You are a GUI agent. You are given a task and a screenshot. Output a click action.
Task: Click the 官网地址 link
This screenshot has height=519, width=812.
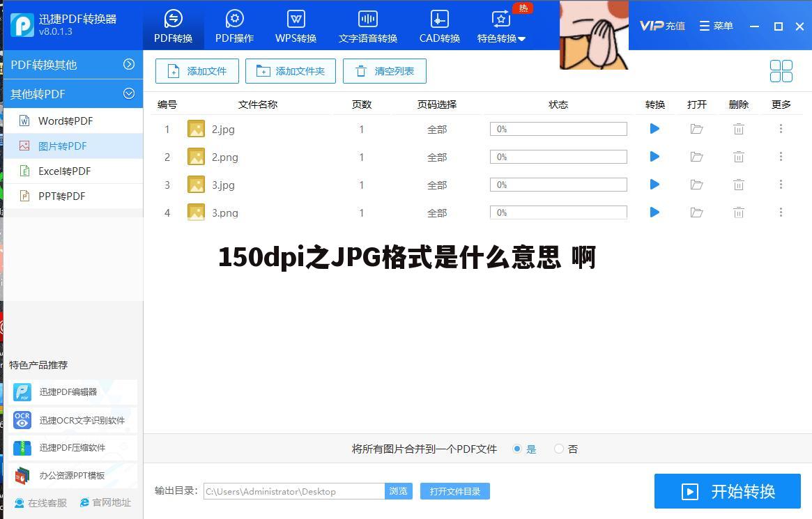105,502
